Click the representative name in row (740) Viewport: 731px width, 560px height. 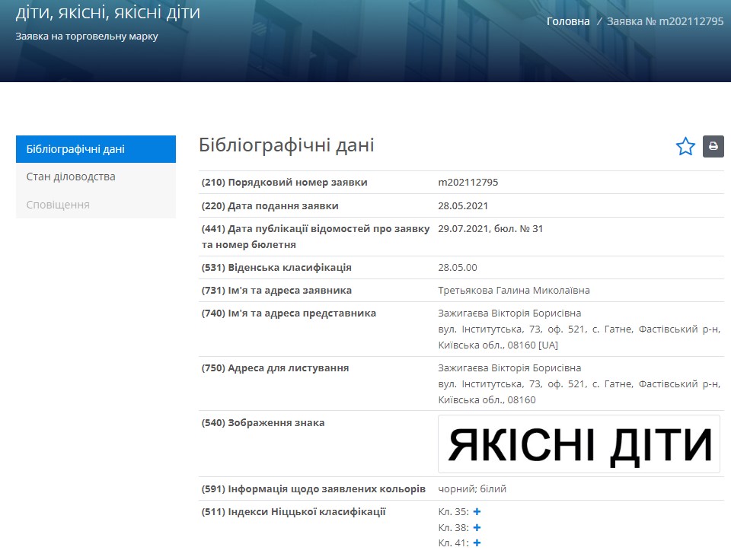click(509, 313)
